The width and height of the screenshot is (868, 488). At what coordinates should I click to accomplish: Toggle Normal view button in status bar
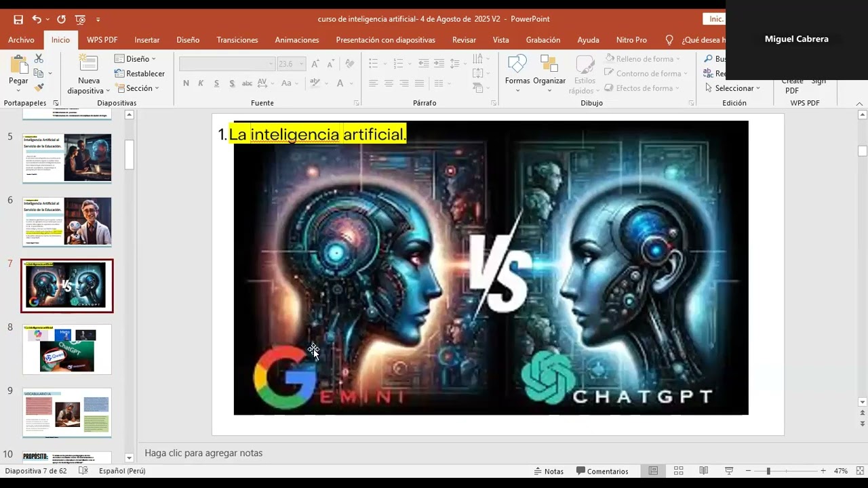click(653, 471)
